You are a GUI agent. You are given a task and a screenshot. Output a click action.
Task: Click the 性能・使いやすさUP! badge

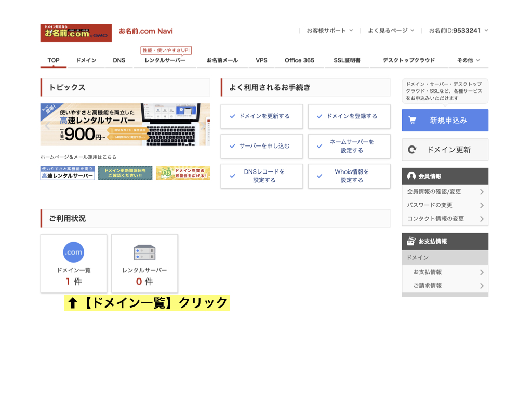pos(166,50)
